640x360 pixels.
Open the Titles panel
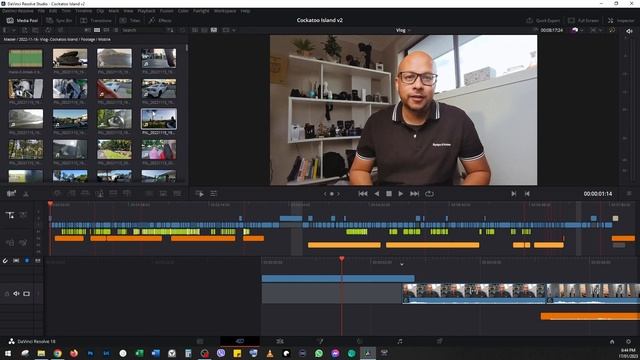pyautogui.click(x=130, y=20)
